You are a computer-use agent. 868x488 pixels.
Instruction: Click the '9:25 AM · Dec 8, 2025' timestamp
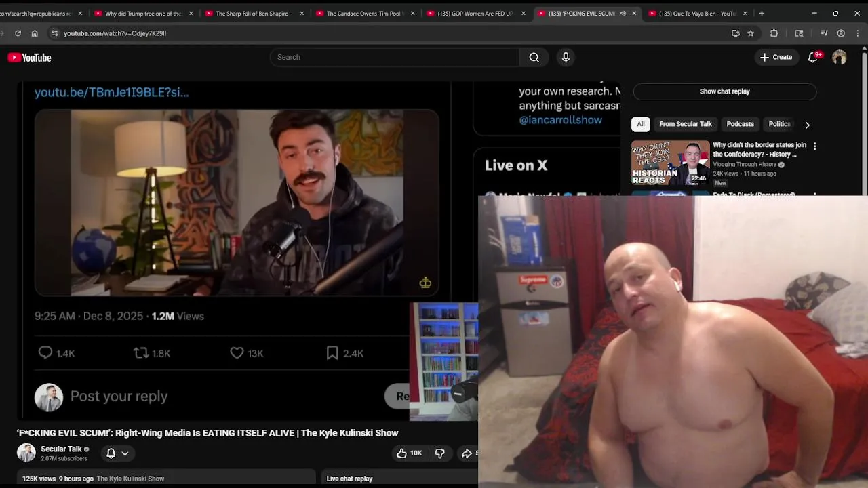pos(88,316)
